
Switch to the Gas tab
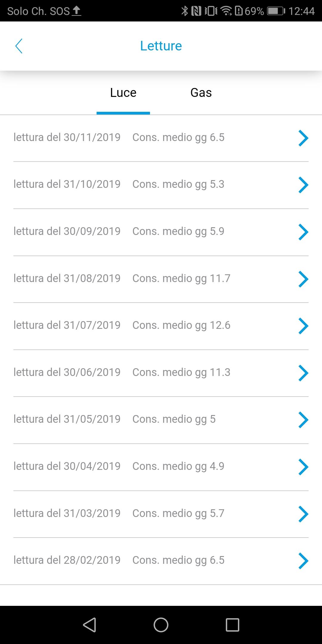pyautogui.click(x=201, y=93)
